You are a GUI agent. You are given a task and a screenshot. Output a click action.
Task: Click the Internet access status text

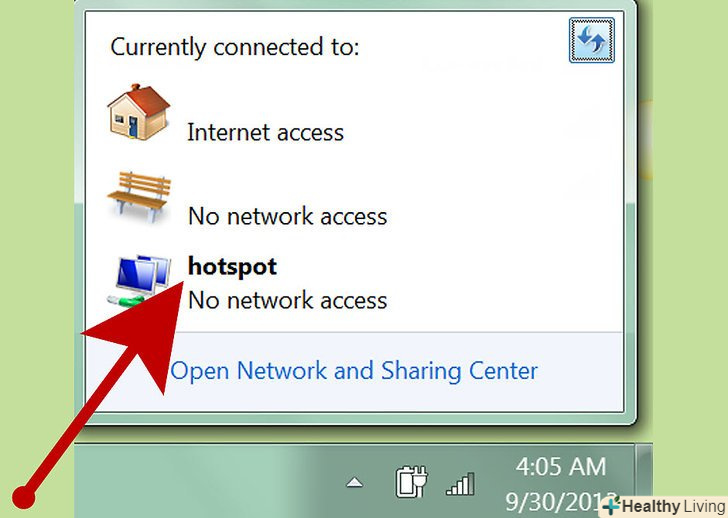point(266,132)
